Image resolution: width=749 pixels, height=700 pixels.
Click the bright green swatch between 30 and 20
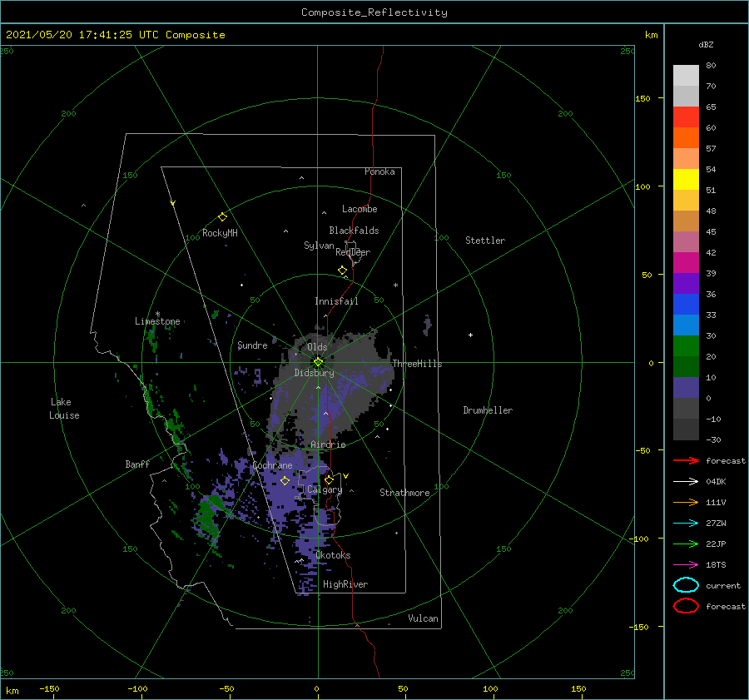click(x=686, y=346)
